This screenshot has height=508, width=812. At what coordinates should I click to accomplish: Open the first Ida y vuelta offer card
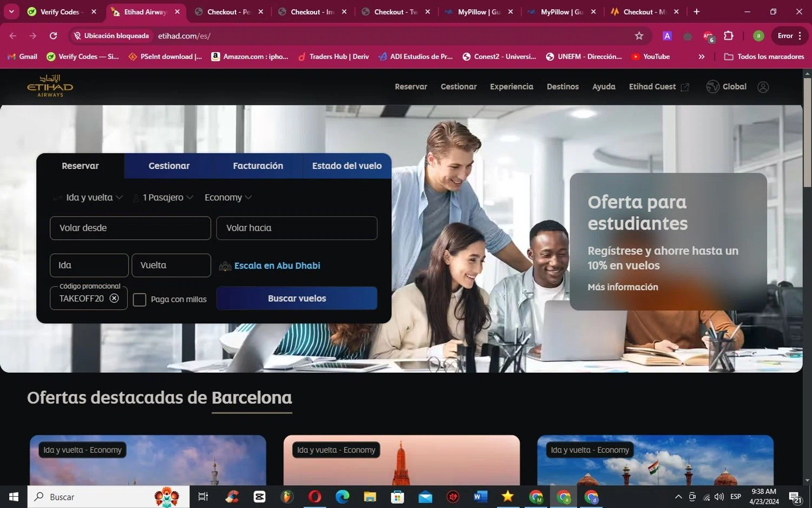point(148,460)
